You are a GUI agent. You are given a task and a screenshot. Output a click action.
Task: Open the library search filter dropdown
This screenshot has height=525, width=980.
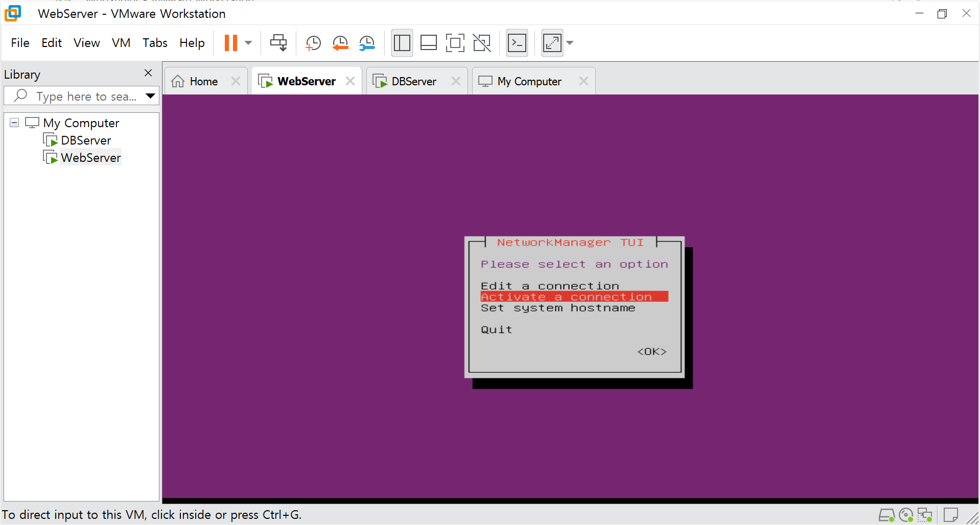(150, 96)
